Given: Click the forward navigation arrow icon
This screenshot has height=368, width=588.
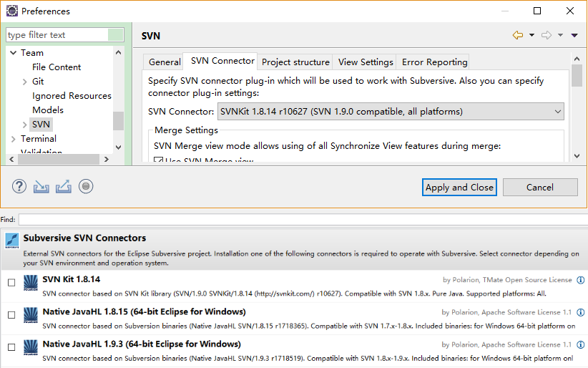Looking at the screenshot, I should coord(547,35).
